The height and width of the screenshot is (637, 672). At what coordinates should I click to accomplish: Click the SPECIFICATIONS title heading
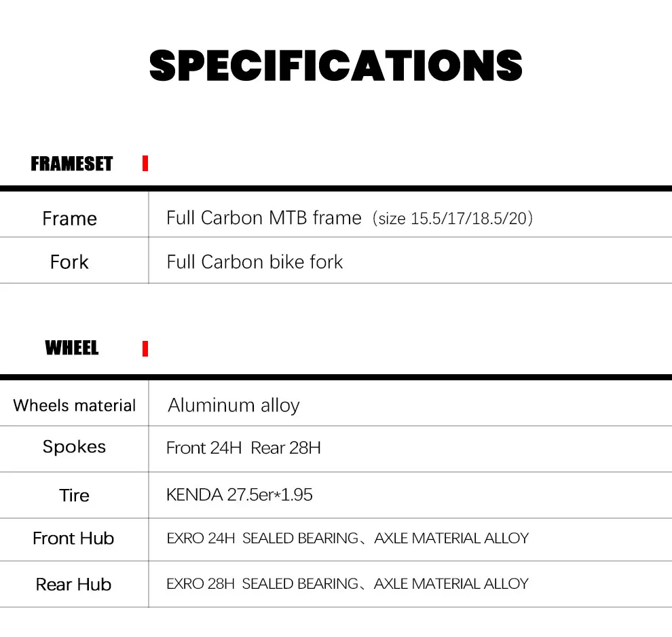coord(336,66)
